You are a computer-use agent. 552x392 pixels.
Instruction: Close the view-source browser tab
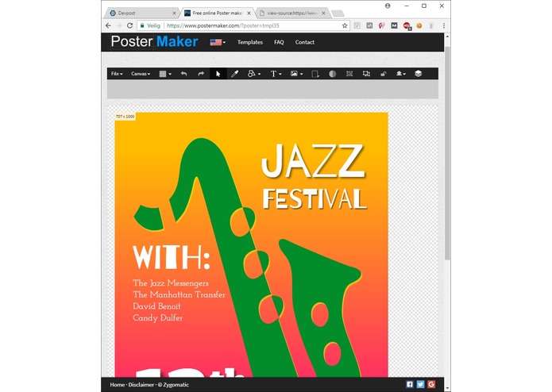click(323, 13)
